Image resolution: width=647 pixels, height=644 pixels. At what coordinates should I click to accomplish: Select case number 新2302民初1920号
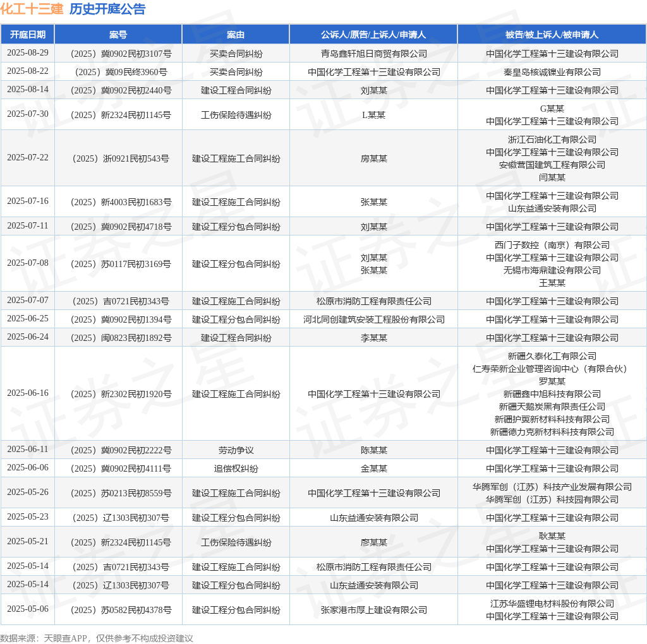121,394
